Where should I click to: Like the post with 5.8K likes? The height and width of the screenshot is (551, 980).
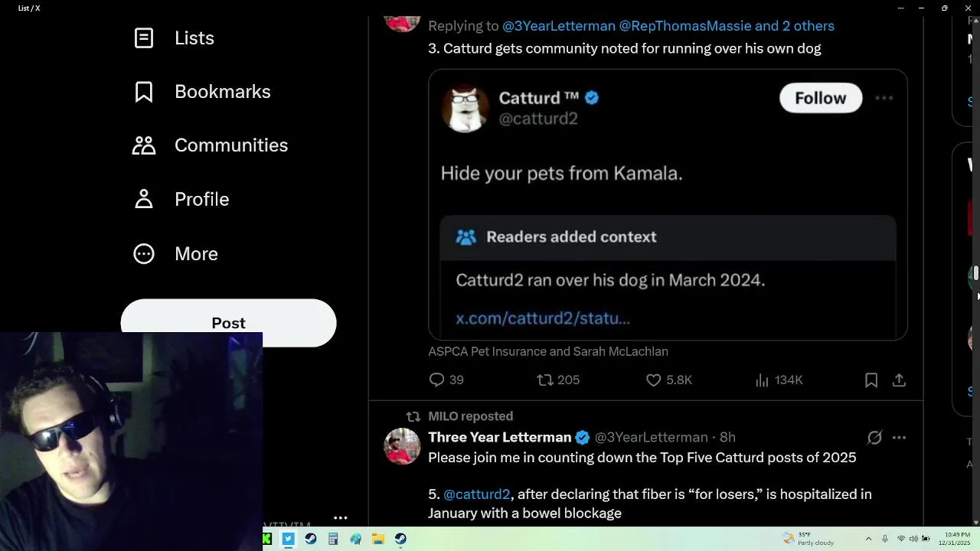point(654,380)
